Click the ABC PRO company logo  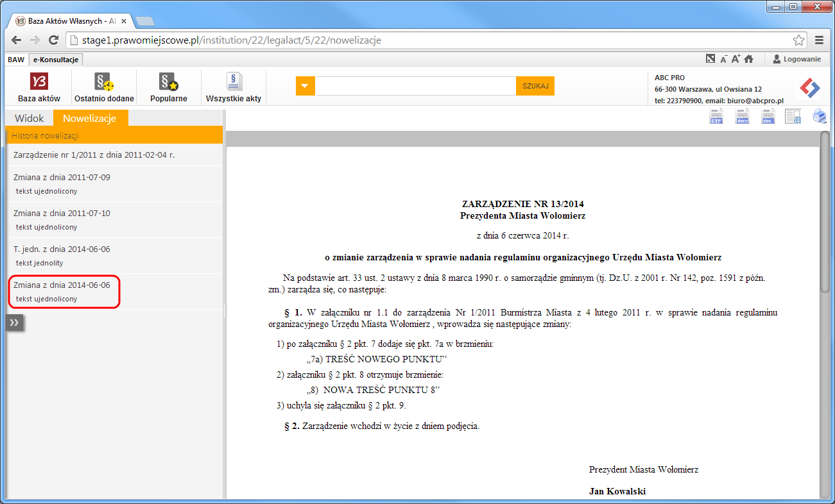click(810, 88)
